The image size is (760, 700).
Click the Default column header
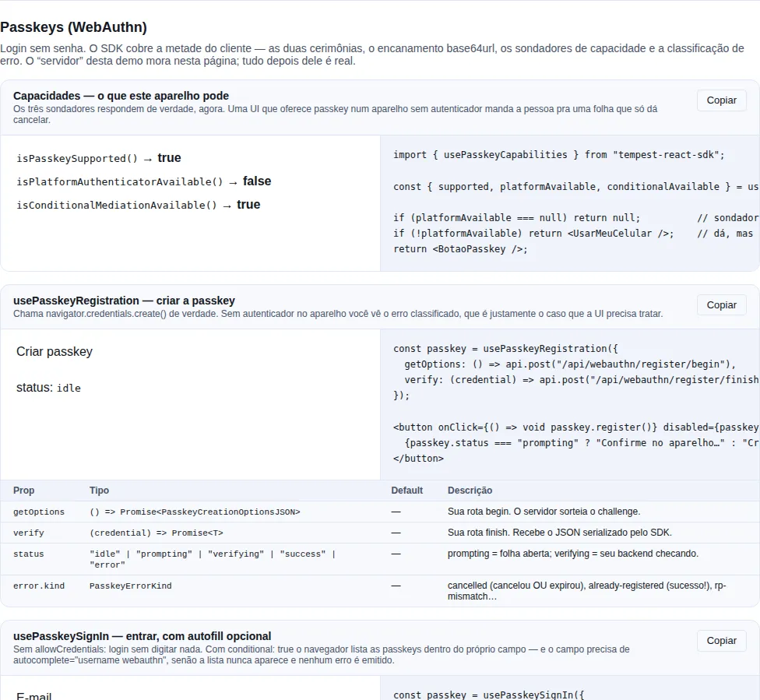pos(406,490)
